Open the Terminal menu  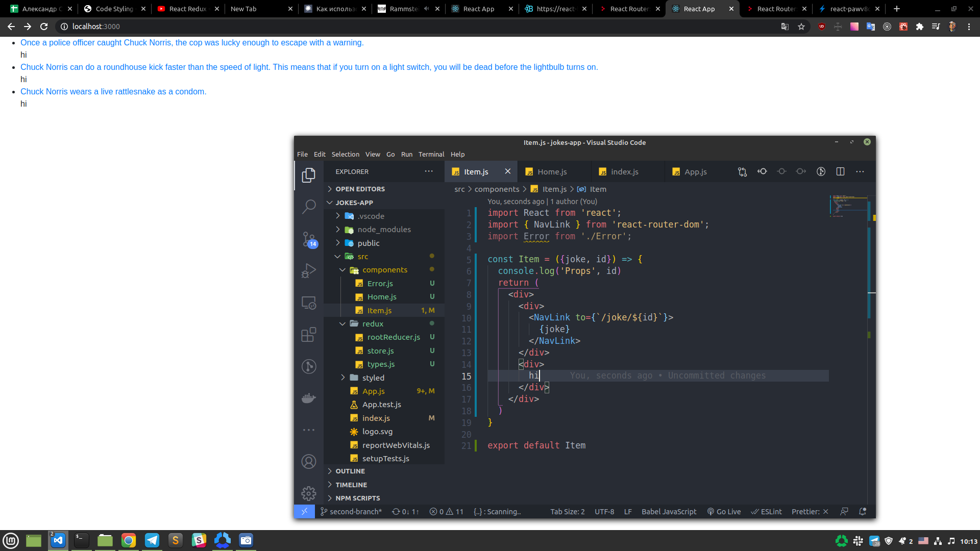click(x=431, y=154)
